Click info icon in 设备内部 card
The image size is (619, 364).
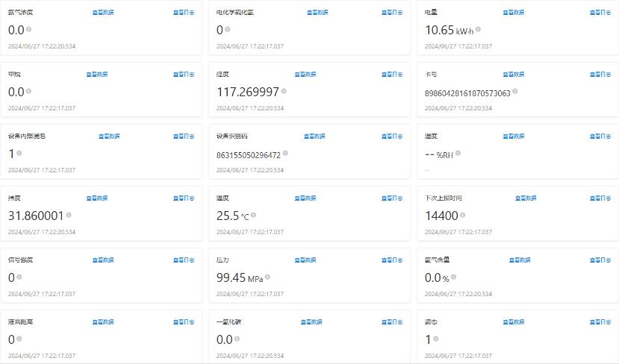[x=19, y=153]
